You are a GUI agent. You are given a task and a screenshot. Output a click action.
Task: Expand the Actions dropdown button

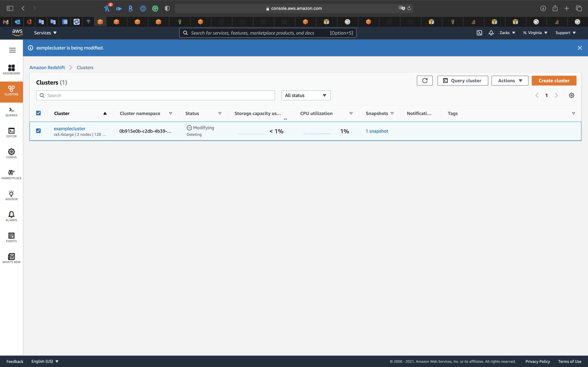[x=510, y=81]
